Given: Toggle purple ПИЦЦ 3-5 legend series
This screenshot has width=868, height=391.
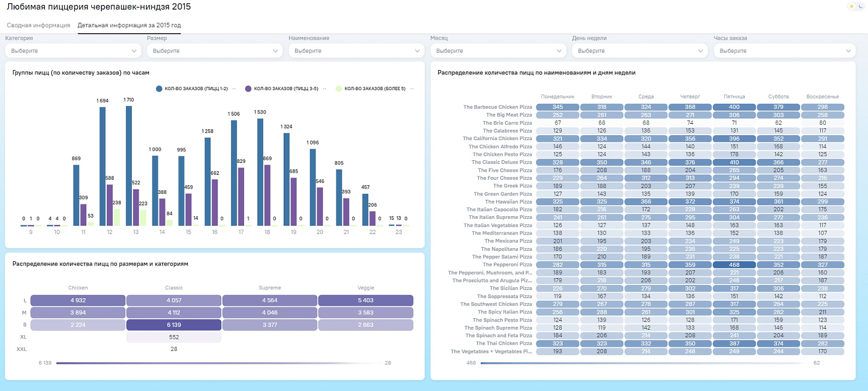Looking at the screenshot, I should click(282, 89).
